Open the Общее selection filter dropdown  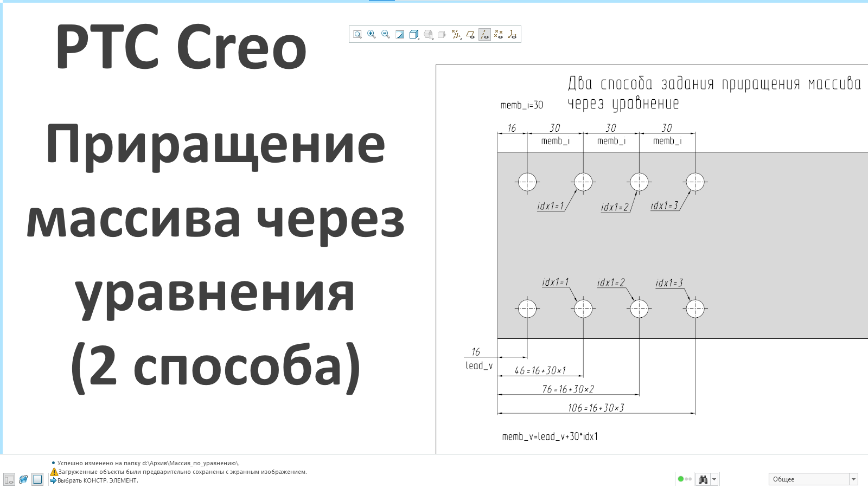[x=813, y=479]
